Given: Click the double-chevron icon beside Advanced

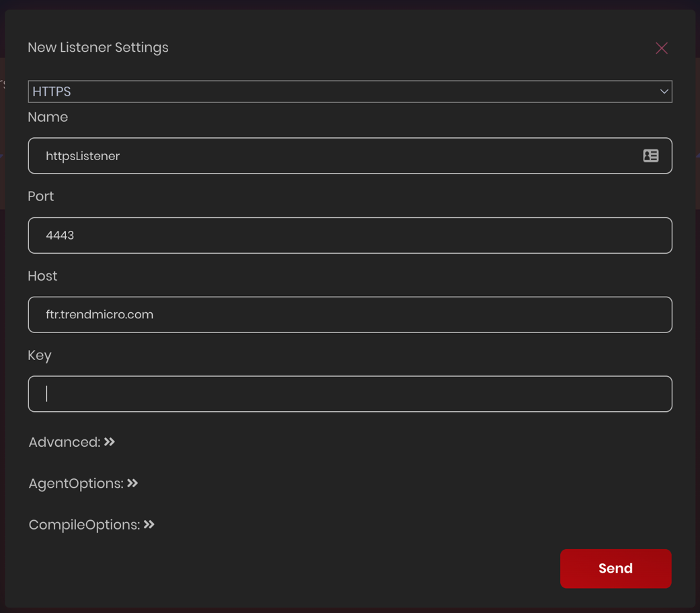Looking at the screenshot, I should click(x=110, y=442).
